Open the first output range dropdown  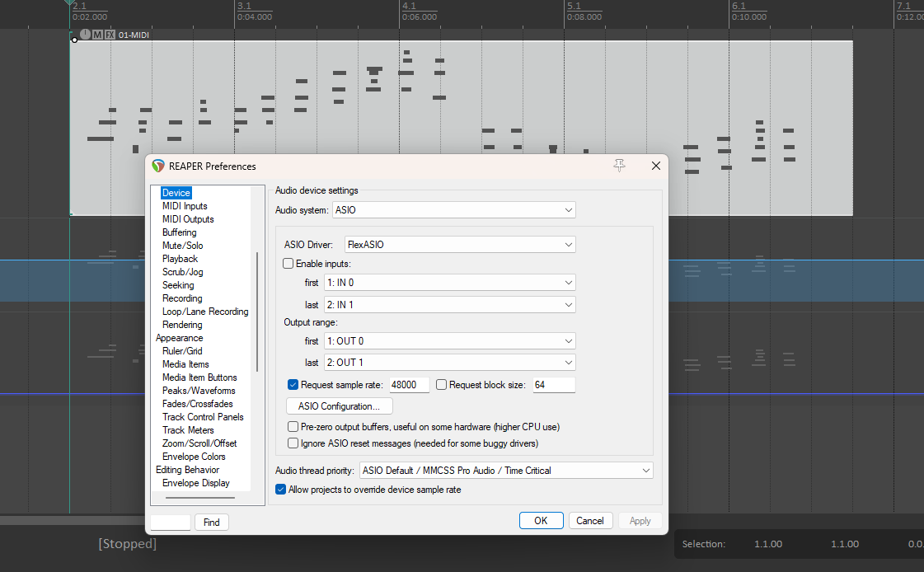(449, 341)
